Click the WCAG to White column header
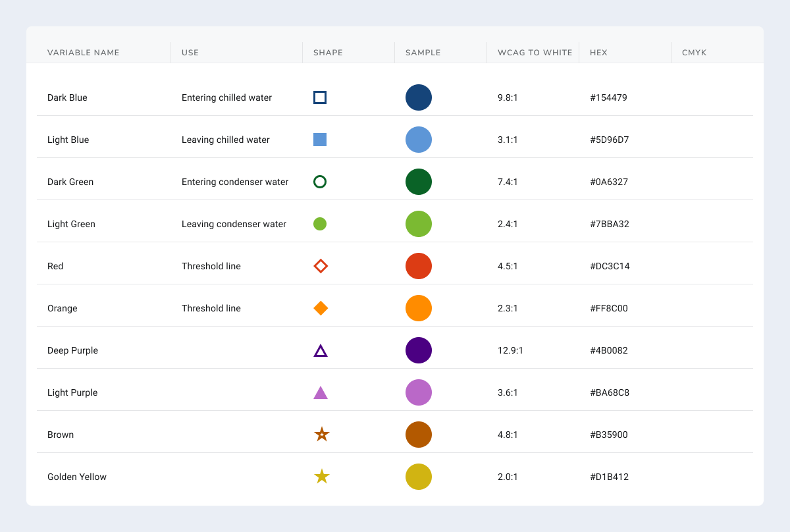The height and width of the screenshot is (532, 790). click(x=535, y=53)
